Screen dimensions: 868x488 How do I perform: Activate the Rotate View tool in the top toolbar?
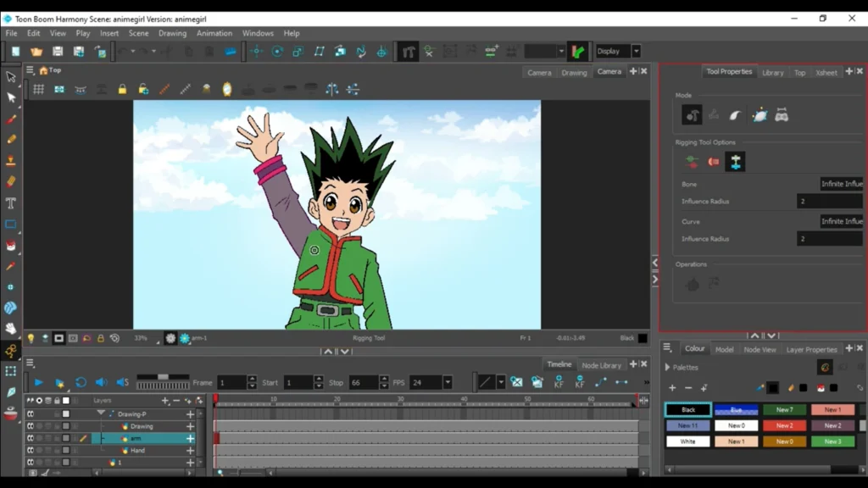[x=276, y=50]
